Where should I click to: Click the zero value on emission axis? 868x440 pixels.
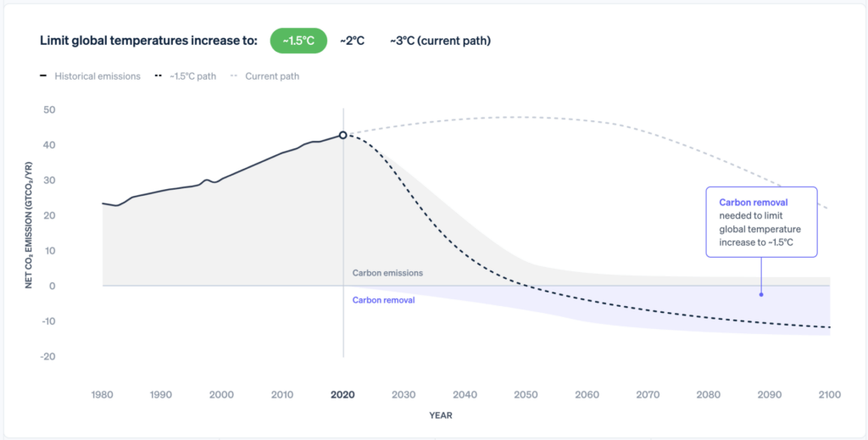tap(52, 287)
